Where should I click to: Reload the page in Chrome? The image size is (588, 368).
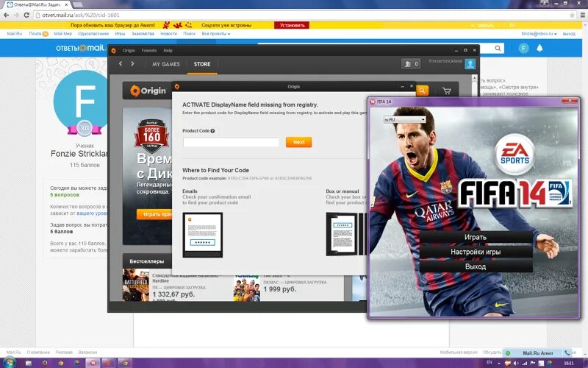click(x=26, y=15)
